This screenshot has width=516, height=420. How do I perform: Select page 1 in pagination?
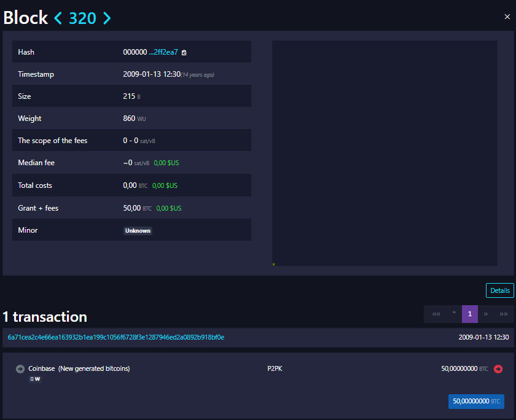coord(470,314)
